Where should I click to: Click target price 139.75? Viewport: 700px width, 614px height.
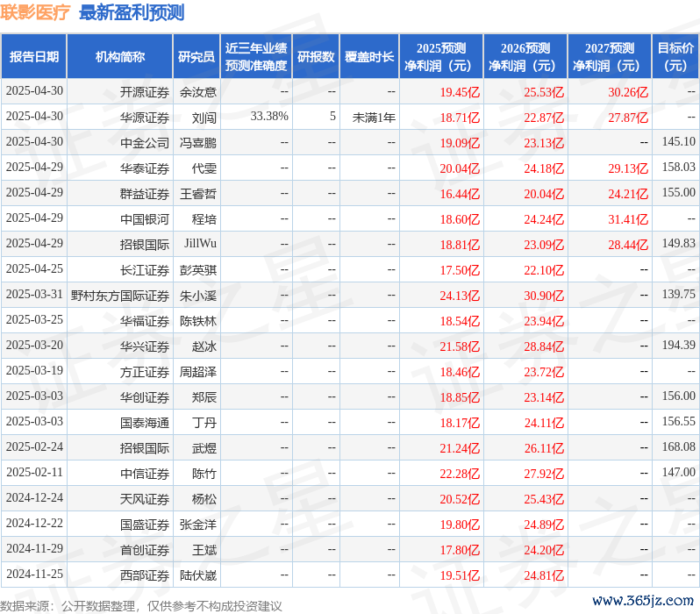click(679, 294)
